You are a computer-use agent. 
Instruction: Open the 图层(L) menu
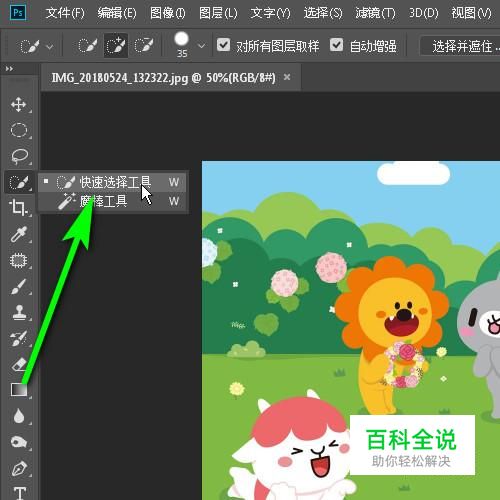pos(218,13)
